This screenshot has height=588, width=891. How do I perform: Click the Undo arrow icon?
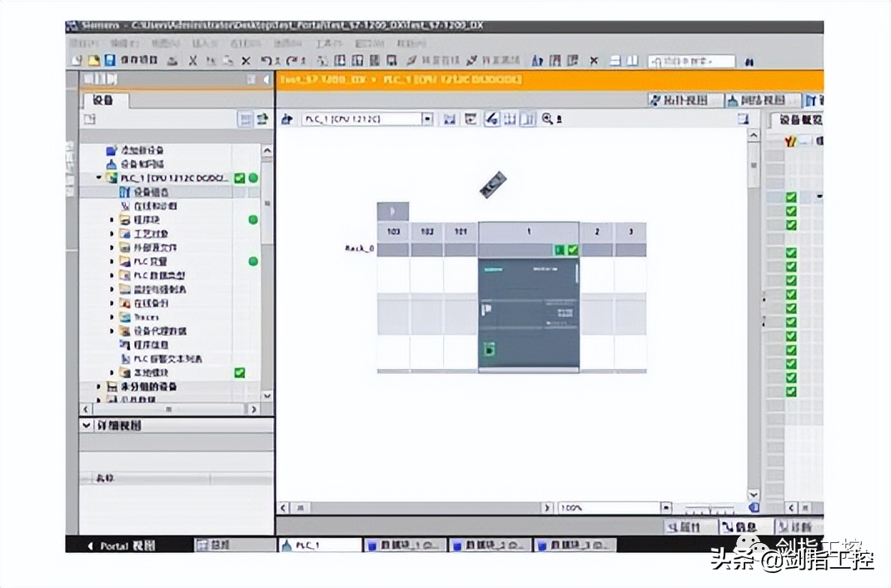[x=266, y=60]
